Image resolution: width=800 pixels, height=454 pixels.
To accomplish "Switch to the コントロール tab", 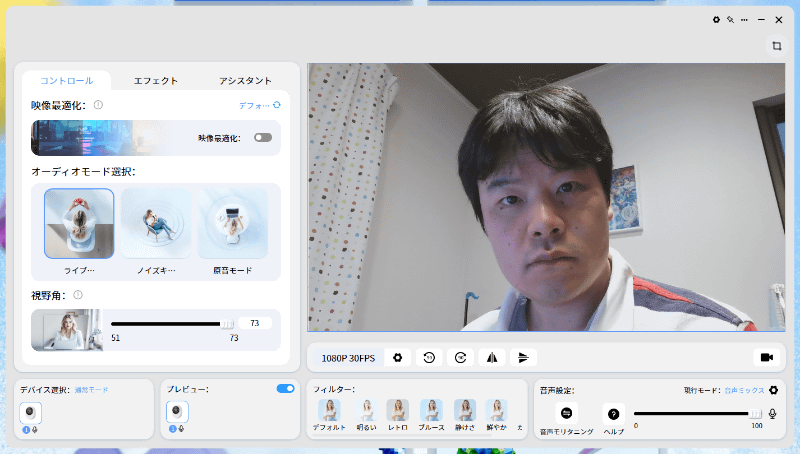I will 66,81.
